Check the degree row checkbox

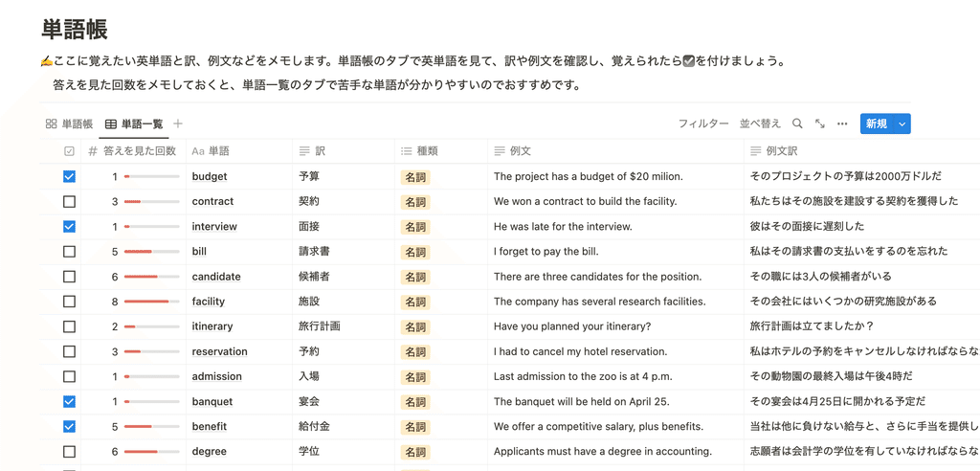point(69,452)
